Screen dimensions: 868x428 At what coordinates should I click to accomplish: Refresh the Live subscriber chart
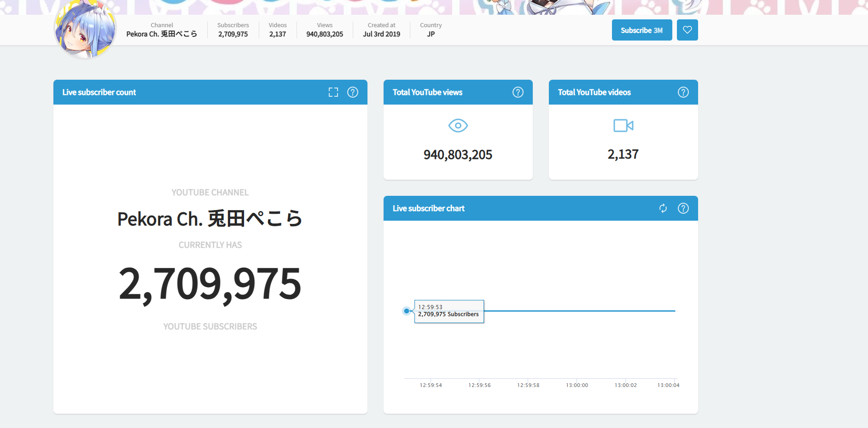[x=663, y=208]
